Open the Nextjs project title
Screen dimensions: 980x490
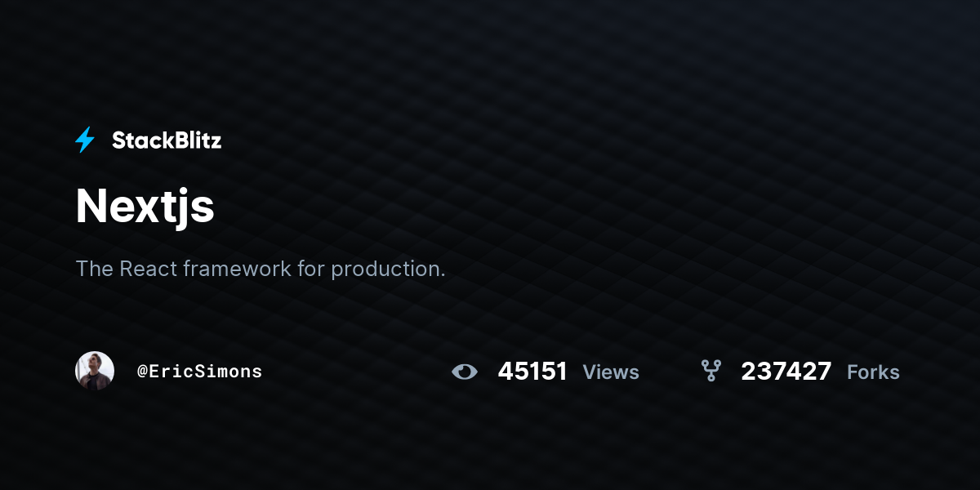[145, 207]
